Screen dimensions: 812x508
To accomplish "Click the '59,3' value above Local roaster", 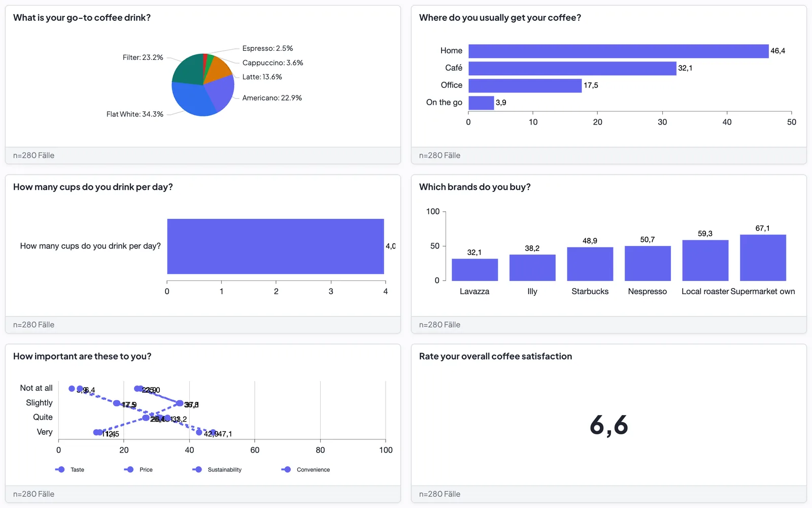I will coord(705,234).
